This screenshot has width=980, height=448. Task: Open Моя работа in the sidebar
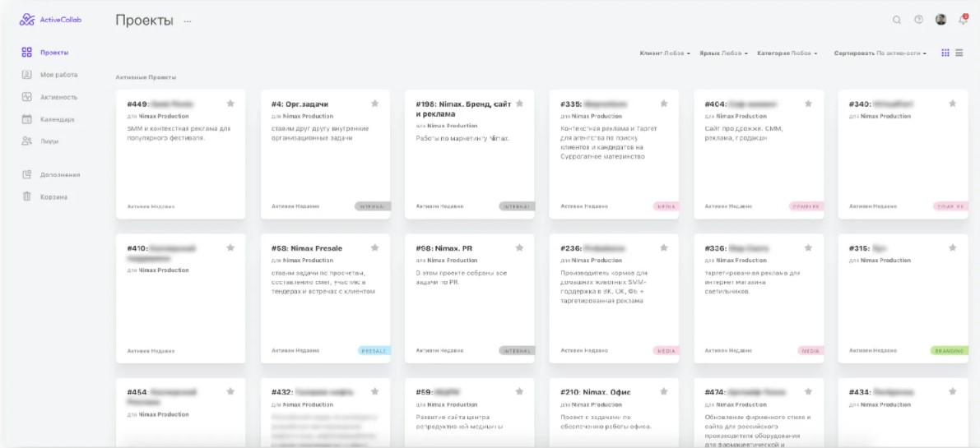[49, 75]
